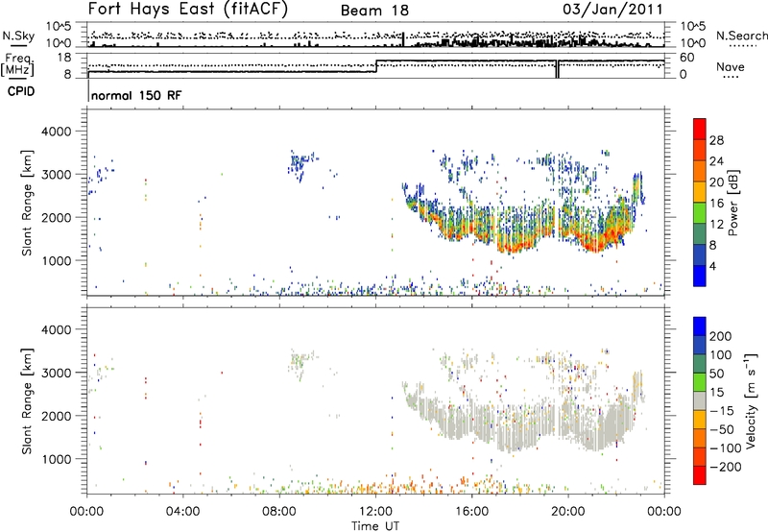Click the '4' Power scale value
Image resolution: width=768 pixels, height=532 pixels.
[x=713, y=266]
